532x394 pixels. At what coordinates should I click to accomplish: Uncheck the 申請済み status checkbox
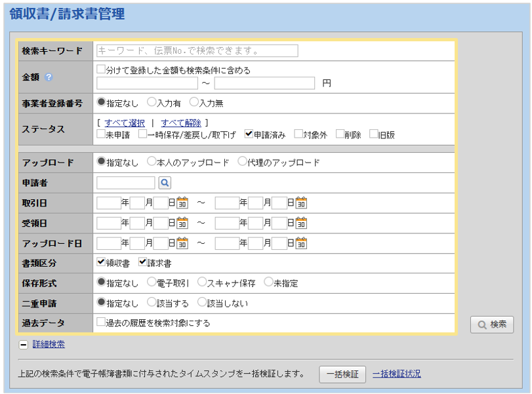pyautogui.click(x=249, y=134)
